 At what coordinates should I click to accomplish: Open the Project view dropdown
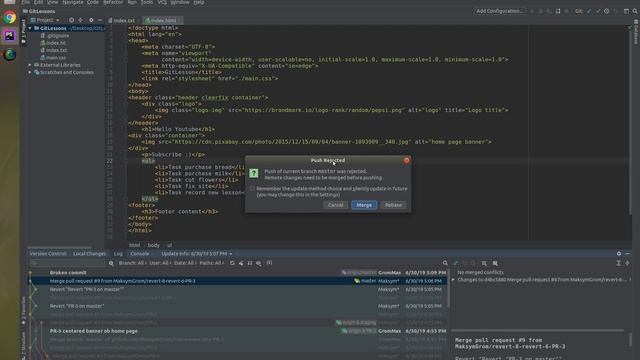[46, 20]
